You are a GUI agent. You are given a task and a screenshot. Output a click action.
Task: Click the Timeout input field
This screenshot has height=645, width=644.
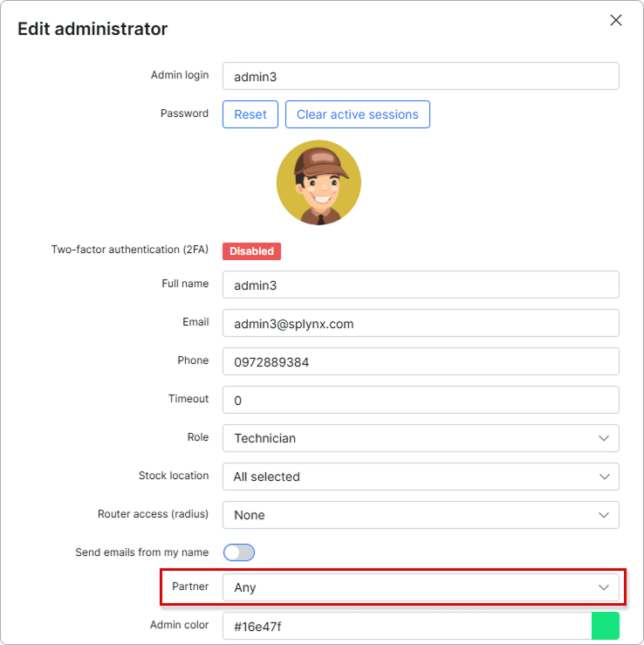420,401
